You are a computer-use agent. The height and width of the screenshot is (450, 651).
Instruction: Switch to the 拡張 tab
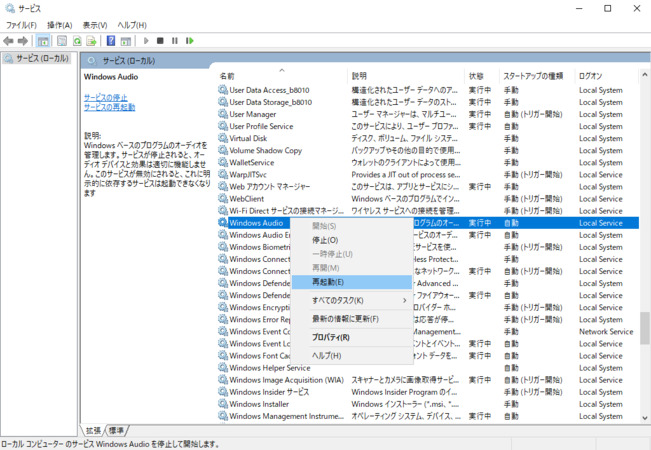coord(93,430)
